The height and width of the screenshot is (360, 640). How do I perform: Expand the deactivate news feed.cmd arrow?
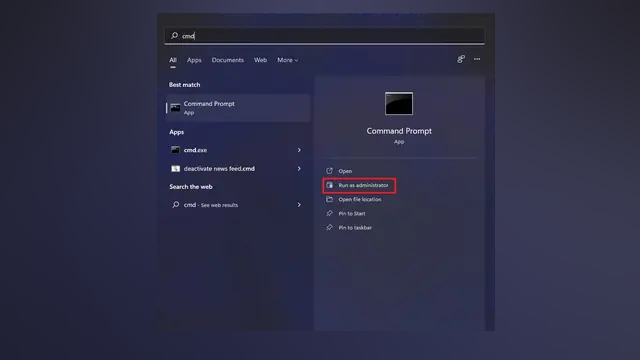tap(299, 169)
